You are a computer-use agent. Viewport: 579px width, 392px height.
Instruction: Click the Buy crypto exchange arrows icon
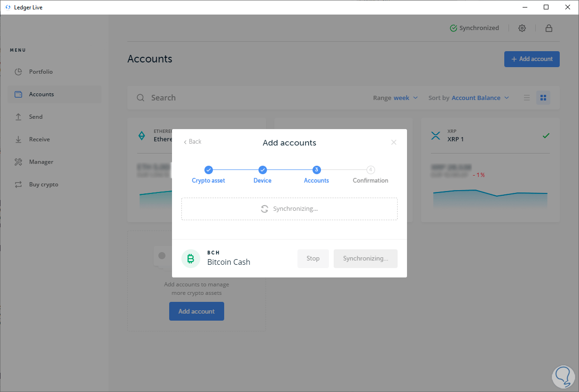coord(18,184)
